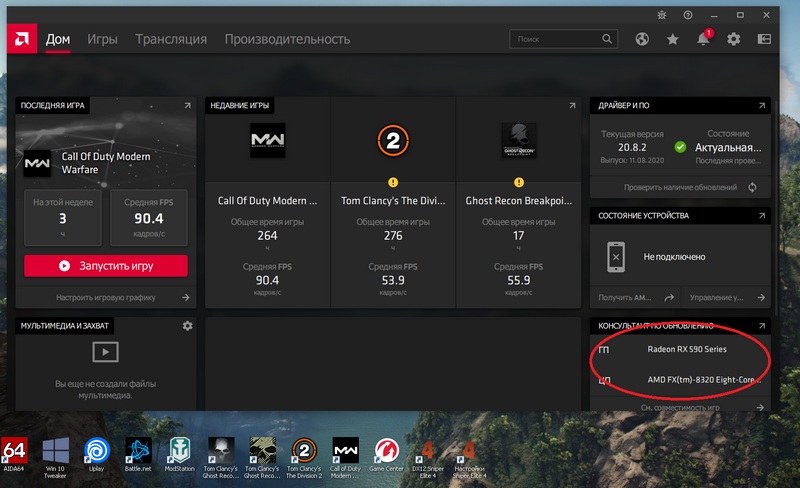This screenshot has width=800, height=488.
Task: Open favorites star icon
Action: point(672,39)
